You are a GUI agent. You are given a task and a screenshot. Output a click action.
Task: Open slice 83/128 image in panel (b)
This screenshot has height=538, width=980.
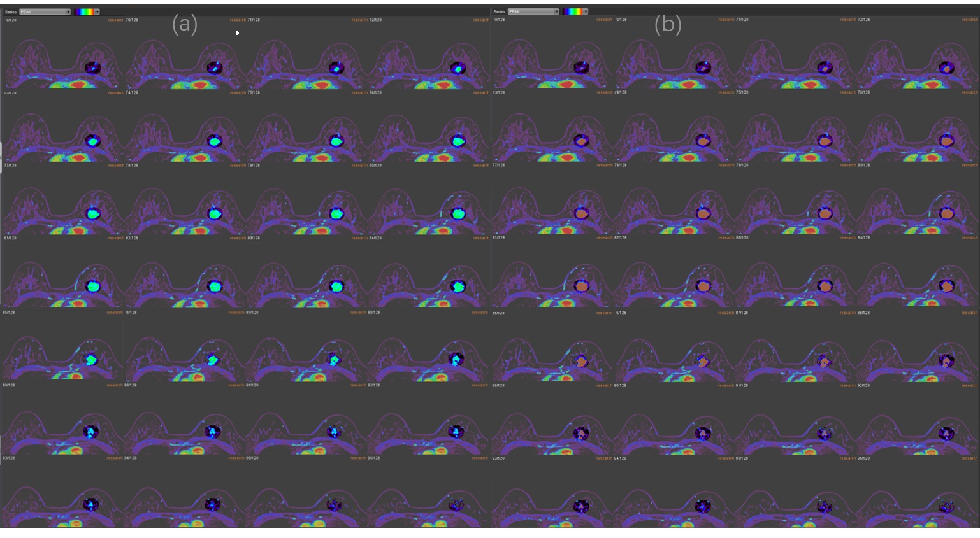click(x=795, y=279)
